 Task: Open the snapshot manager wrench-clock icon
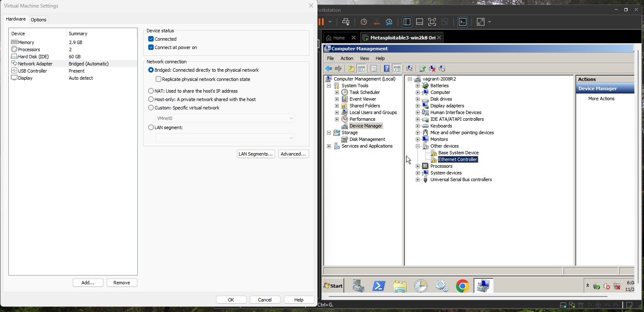point(389,22)
